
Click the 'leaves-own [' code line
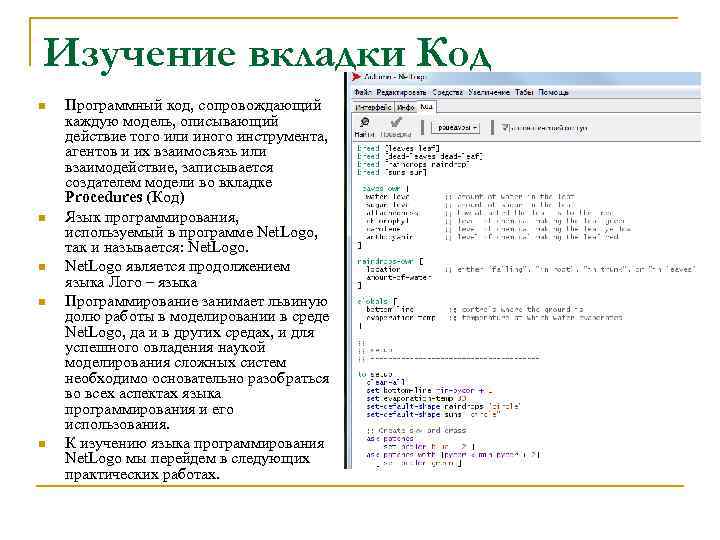pos(385,188)
